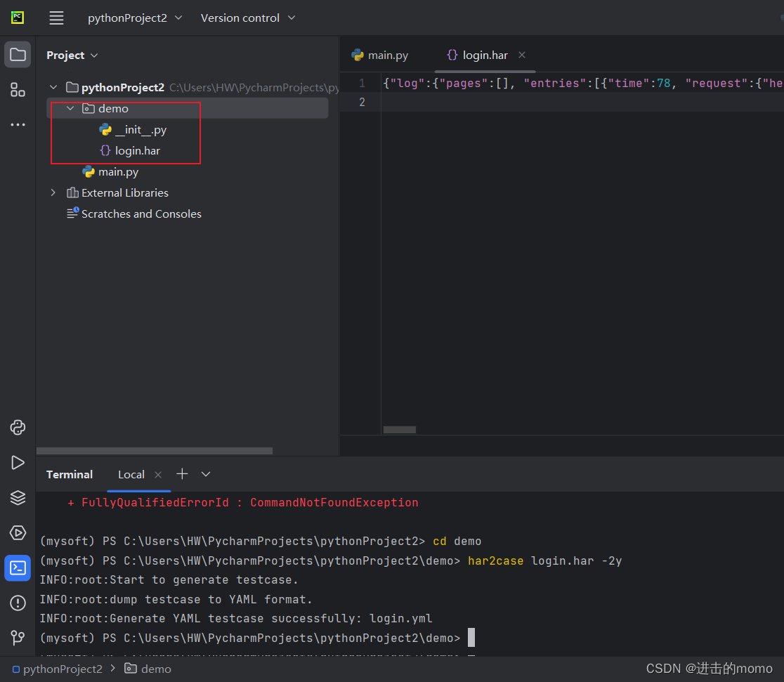Open the Services tool window
This screenshot has height=682, width=784.
[x=18, y=532]
